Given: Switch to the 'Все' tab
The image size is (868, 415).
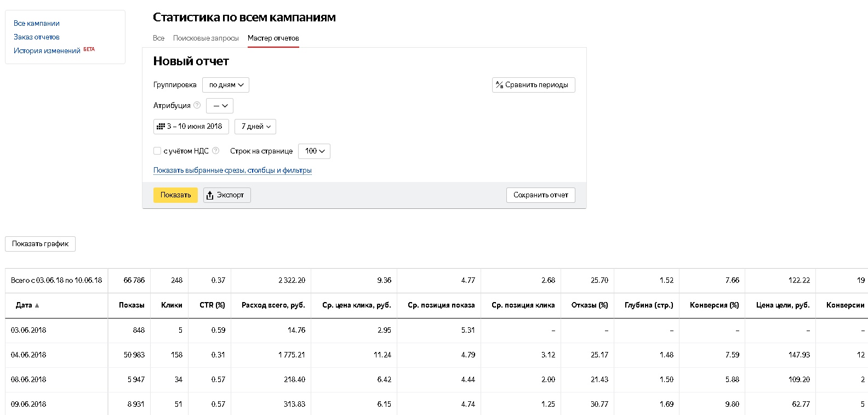Looking at the screenshot, I should click(x=158, y=38).
